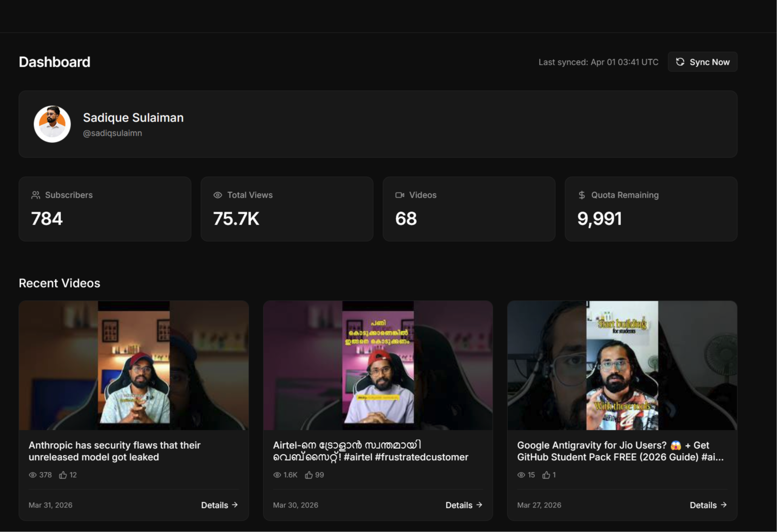Screen dimensions: 777x532
Task: Click the people icon in Subscribers card
Action: (x=35, y=194)
